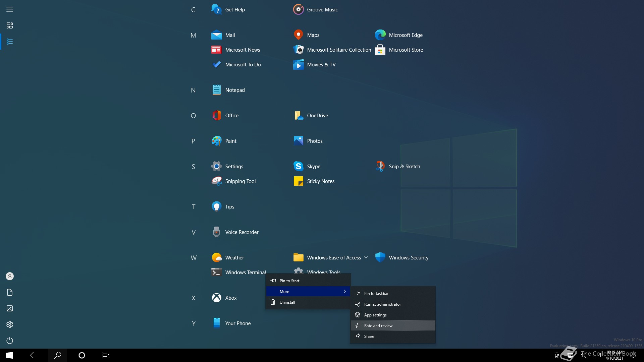Open taskbar Search

tap(58, 355)
